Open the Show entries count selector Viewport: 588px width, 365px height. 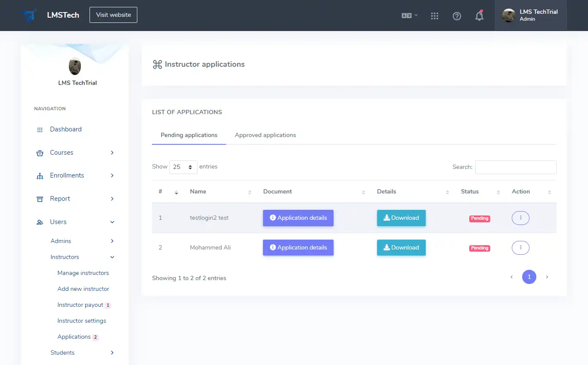[x=183, y=167]
